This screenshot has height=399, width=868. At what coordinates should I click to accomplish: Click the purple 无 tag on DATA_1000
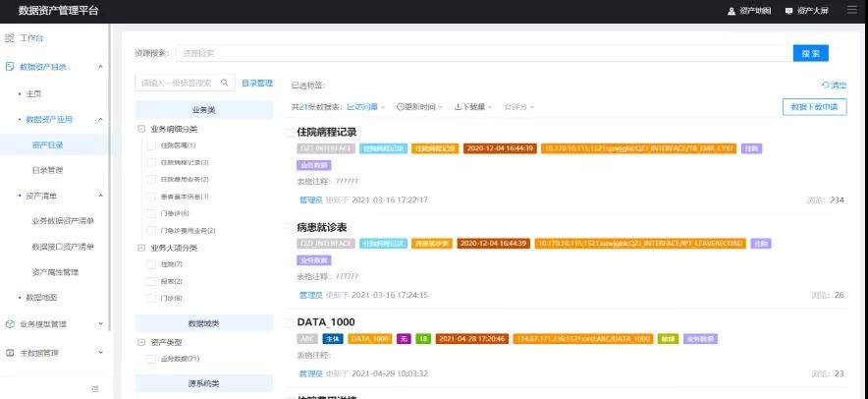pyautogui.click(x=403, y=339)
